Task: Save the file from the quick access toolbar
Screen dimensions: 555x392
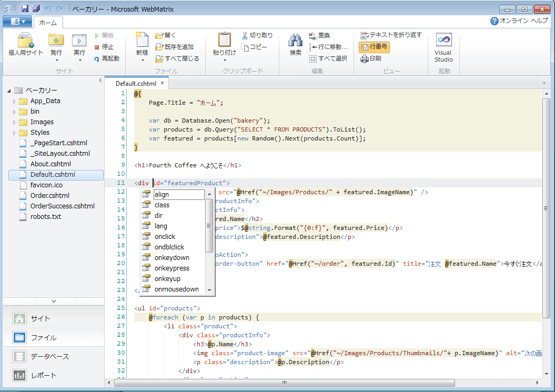Action: 24,8
